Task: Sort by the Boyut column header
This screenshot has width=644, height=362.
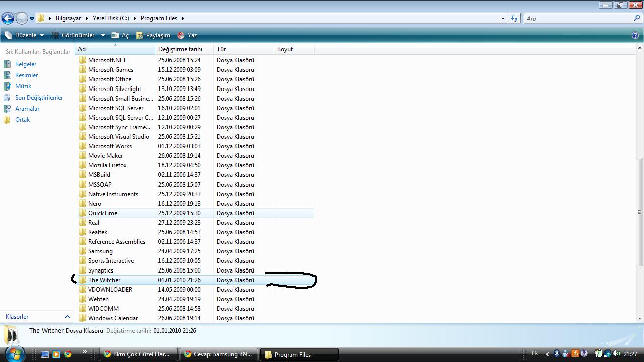Action: click(294, 49)
